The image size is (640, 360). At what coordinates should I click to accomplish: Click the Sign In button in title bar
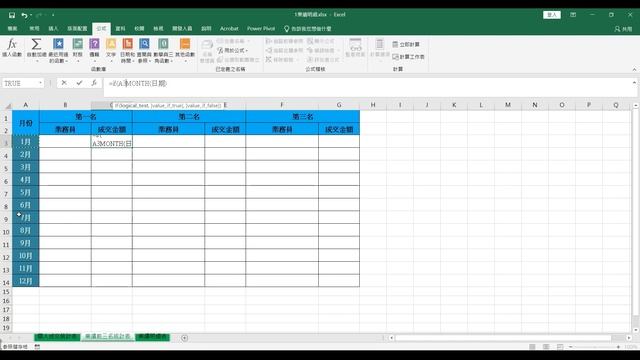pyautogui.click(x=552, y=15)
